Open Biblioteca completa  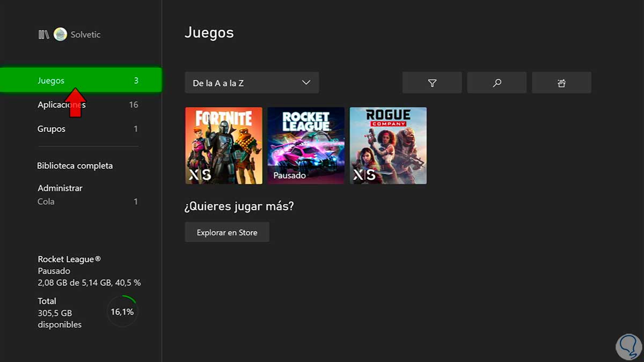(75, 166)
